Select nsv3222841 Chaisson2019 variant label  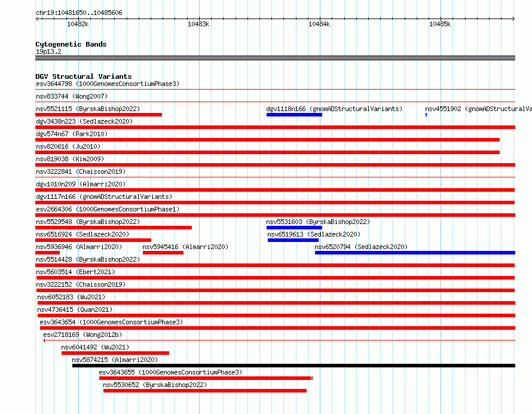click(x=81, y=171)
